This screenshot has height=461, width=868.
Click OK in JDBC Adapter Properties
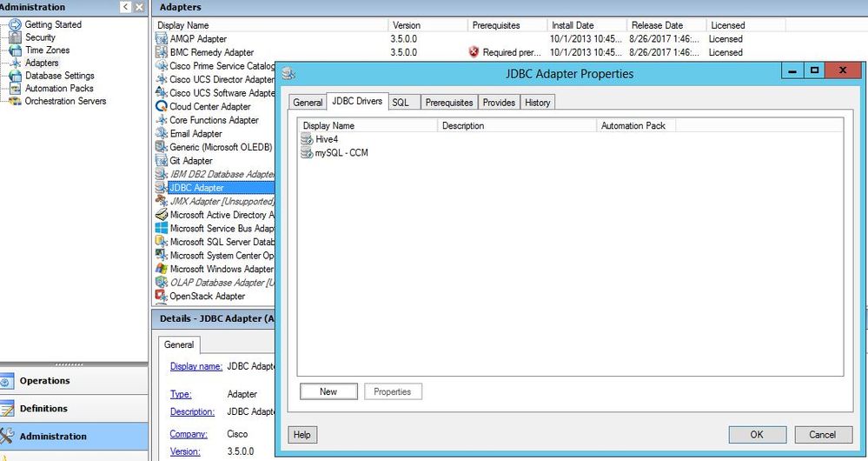click(x=757, y=434)
